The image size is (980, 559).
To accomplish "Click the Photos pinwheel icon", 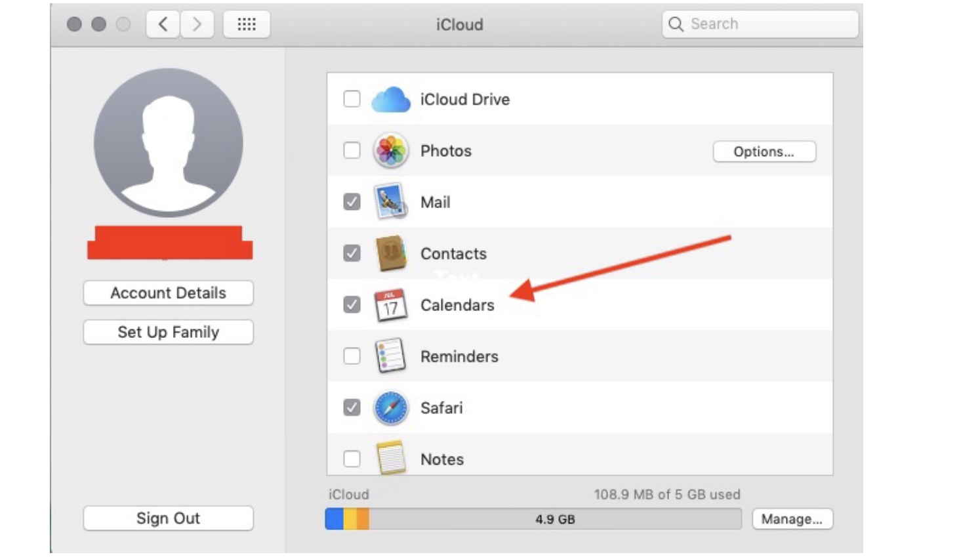I will click(391, 151).
